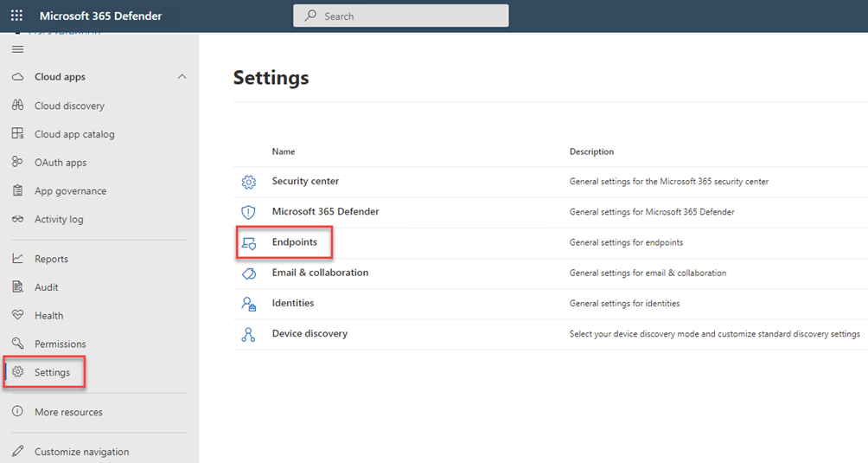This screenshot has height=463, width=868.
Task: Open Cloud app catalog page
Action: 74,134
